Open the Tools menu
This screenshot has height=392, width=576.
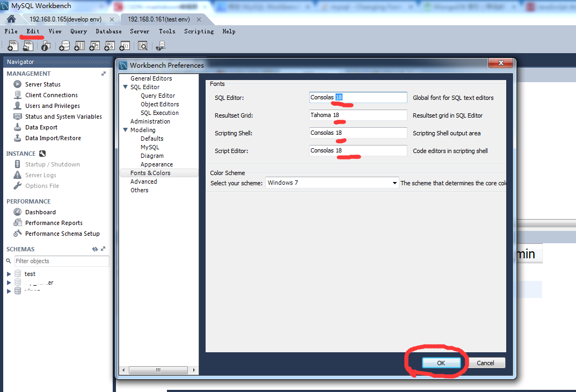pos(167,31)
